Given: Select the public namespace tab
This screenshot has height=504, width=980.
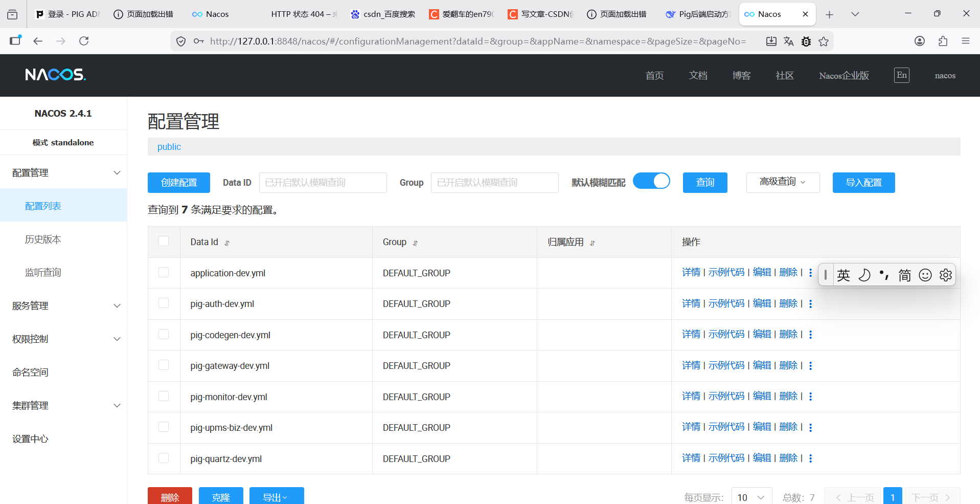Looking at the screenshot, I should pos(169,147).
